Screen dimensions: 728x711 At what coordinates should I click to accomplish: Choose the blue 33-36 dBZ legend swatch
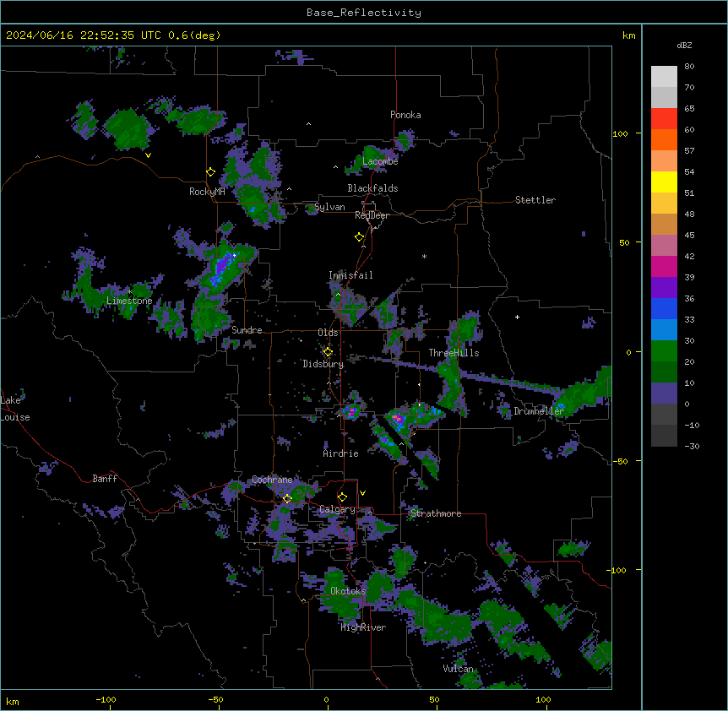point(664,308)
